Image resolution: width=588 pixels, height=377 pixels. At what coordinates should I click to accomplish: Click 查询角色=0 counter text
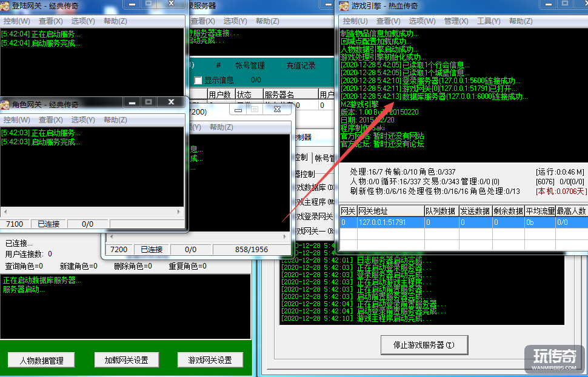pyautogui.click(x=24, y=266)
